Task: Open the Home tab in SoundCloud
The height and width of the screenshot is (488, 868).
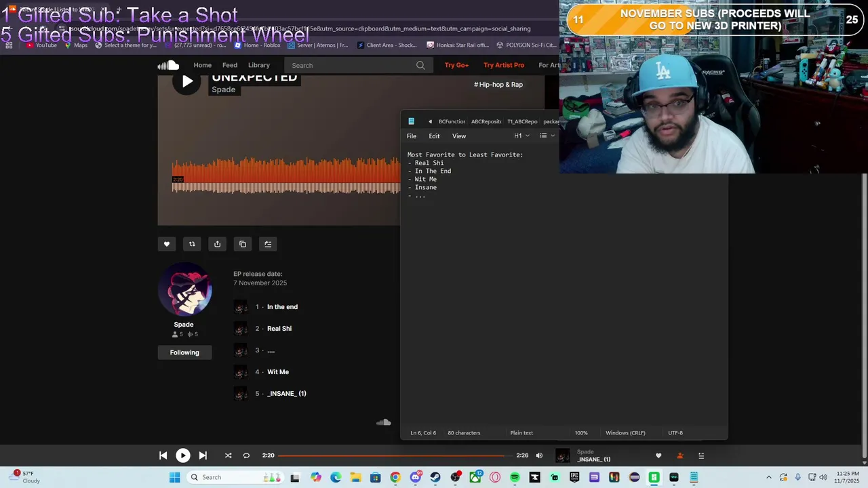Action: coord(202,65)
